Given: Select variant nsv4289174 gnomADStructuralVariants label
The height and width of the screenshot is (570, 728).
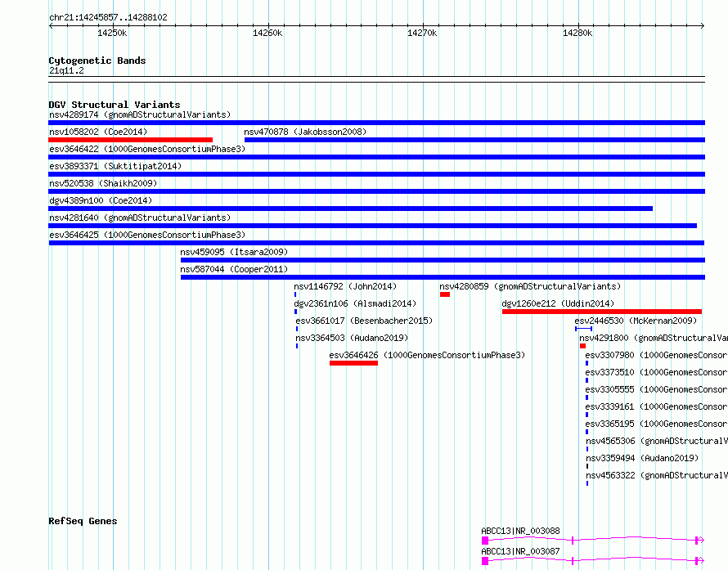Looking at the screenshot, I should point(140,114).
